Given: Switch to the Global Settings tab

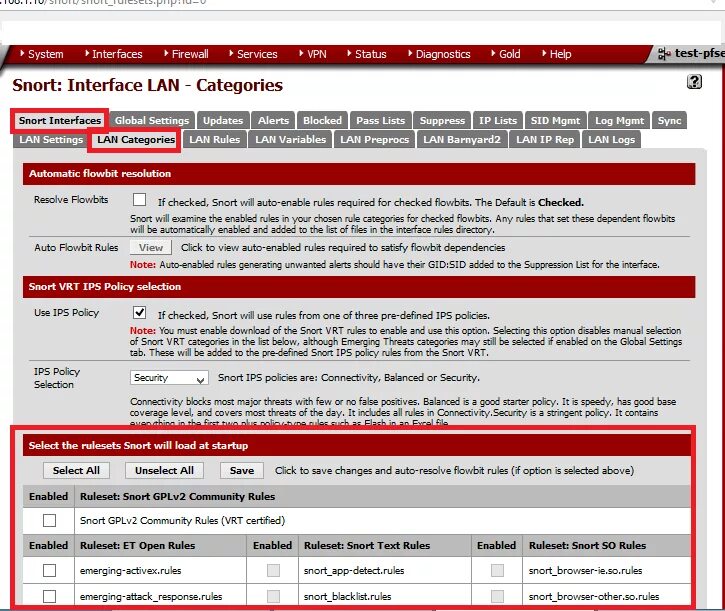Looking at the screenshot, I should (x=152, y=121).
